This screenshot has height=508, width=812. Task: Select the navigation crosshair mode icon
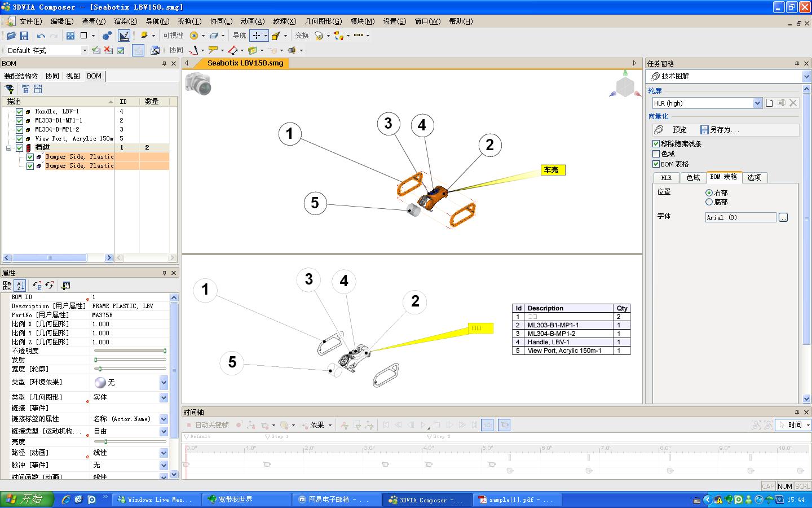(257, 36)
